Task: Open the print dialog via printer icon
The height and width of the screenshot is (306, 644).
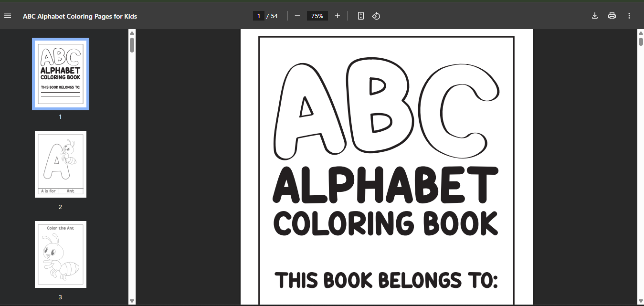Action: click(612, 16)
